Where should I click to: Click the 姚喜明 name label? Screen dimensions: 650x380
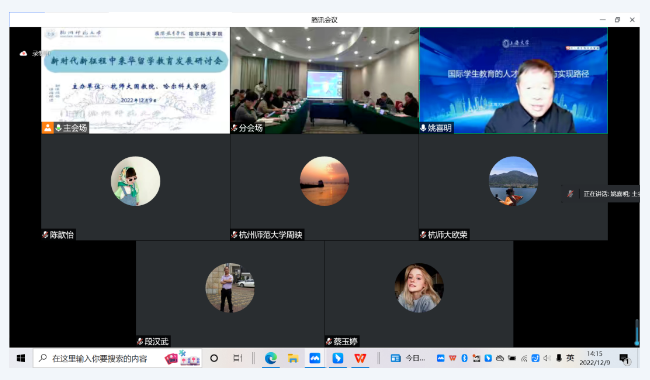click(439, 128)
